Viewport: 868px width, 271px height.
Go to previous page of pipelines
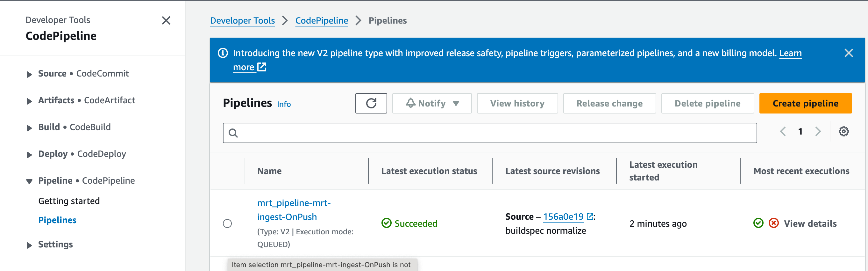pyautogui.click(x=783, y=131)
